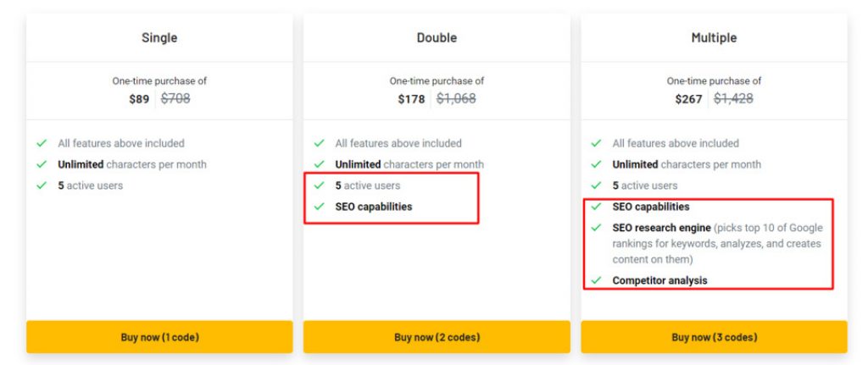Screen dimensions: 868x365
Task: Click the Multiple plan All features checkmark
Action: coord(596,143)
